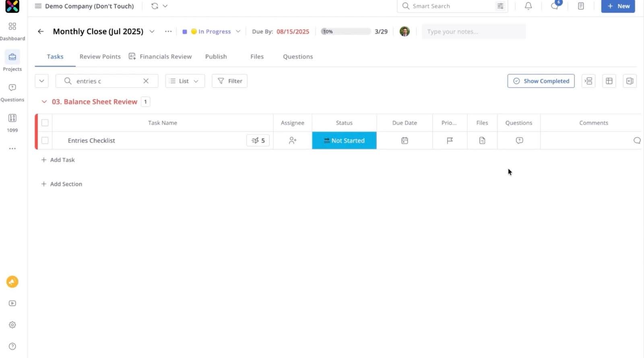The width and height of the screenshot is (644, 358).
Task: Collapse the 03. Balance Sheet Review section
Action: pyautogui.click(x=44, y=102)
